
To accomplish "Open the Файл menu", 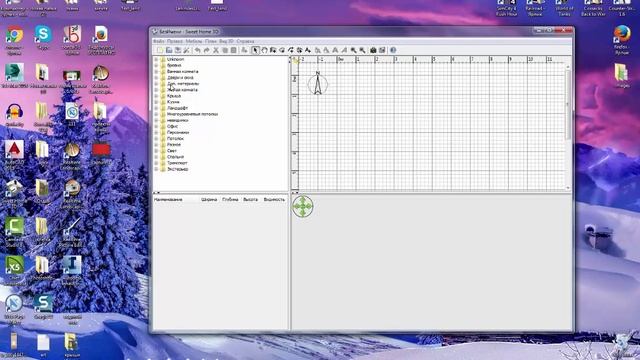I will click(x=159, y=41).
